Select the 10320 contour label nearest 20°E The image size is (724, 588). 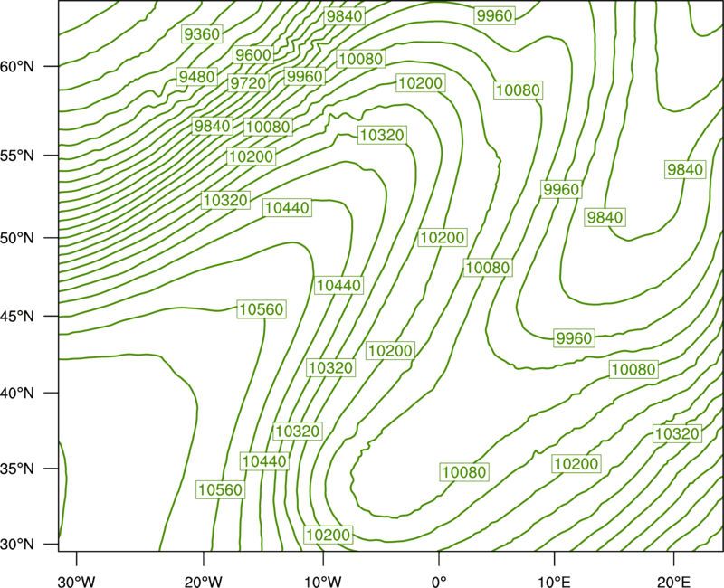(677, 434)
